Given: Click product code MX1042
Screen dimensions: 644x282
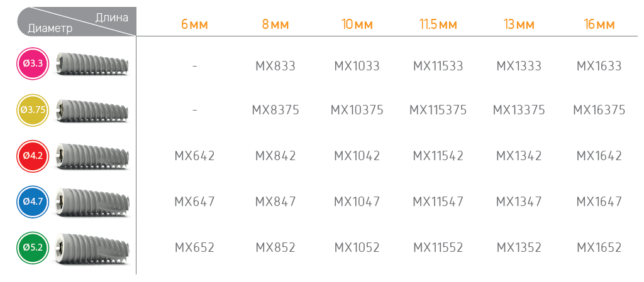Looking at the screenshot, I should tap(357, 156).
